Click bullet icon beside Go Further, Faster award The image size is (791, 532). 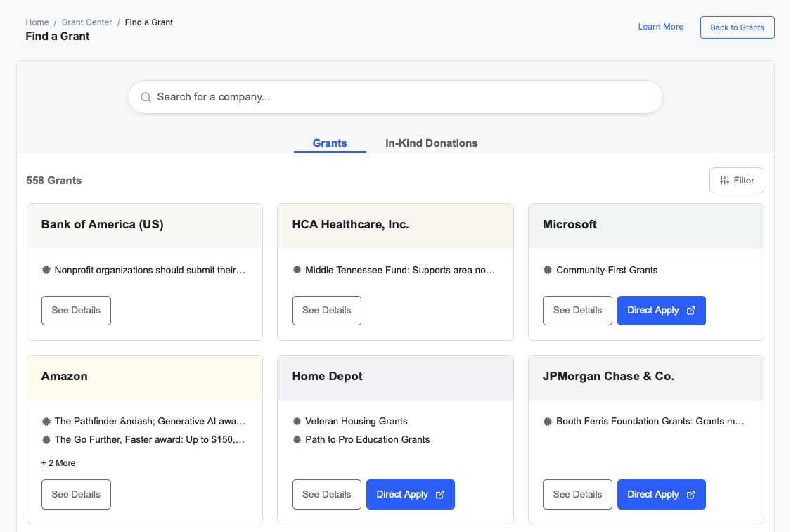(46, 440)
